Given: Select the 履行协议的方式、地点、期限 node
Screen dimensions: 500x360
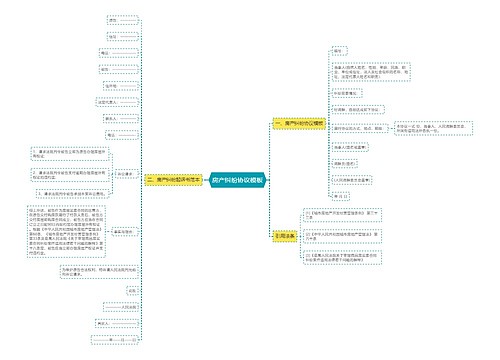Looking at the screenshot, I should click(360, 128).
